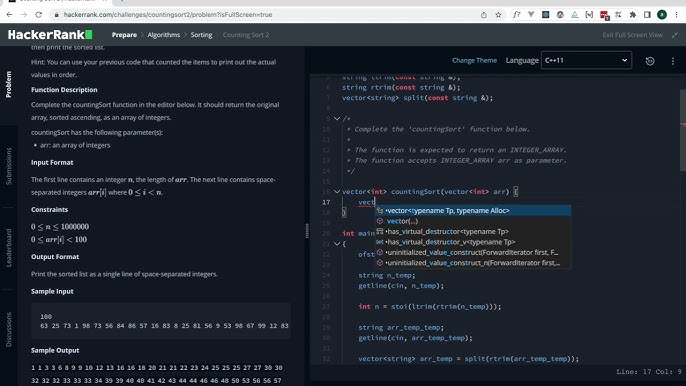Image resolution: width=686 pixels, height=386 pixels.
Task: Click the panel divider drag handle
Action: [x=307, y=231]
